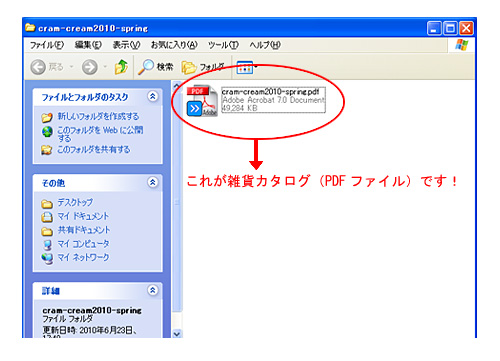
Task: Go to マイ ネットワーク link
Action: (83, 257)
